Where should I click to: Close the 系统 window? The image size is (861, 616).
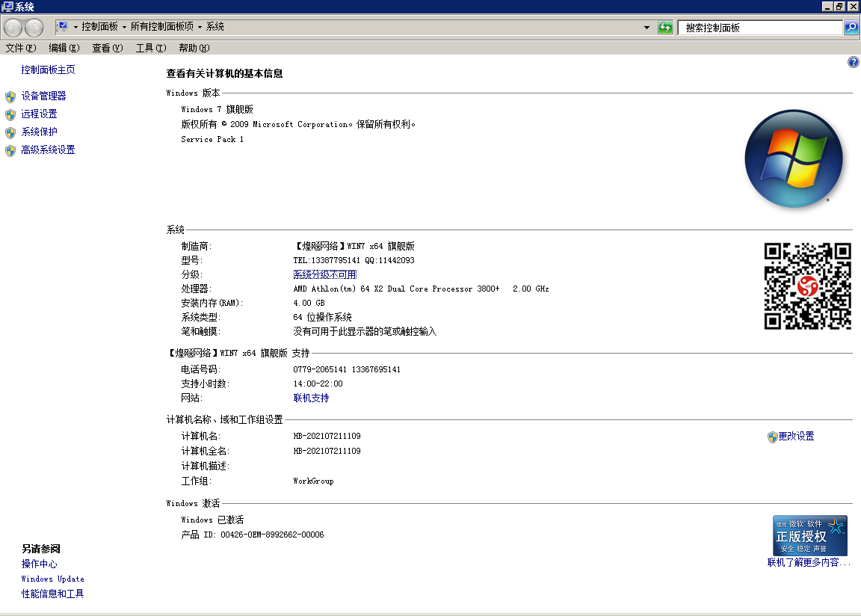[853, 7]
